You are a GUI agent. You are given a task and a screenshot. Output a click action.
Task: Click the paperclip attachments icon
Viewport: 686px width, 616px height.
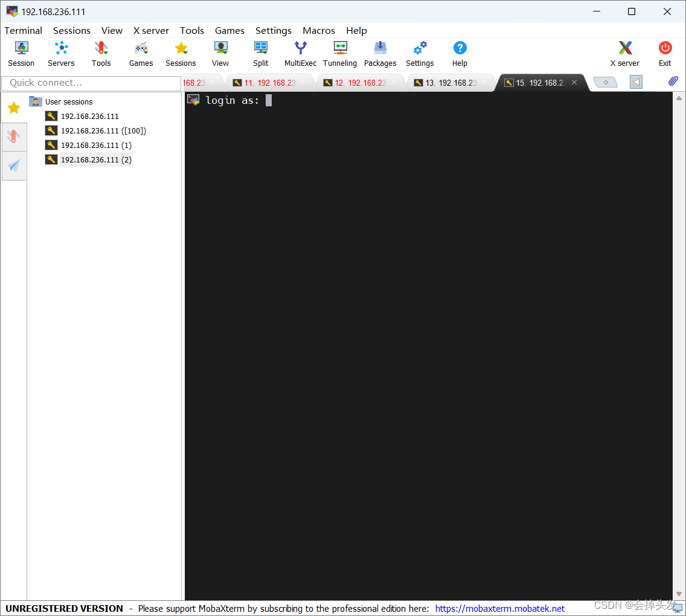click(x=673, y=80)
